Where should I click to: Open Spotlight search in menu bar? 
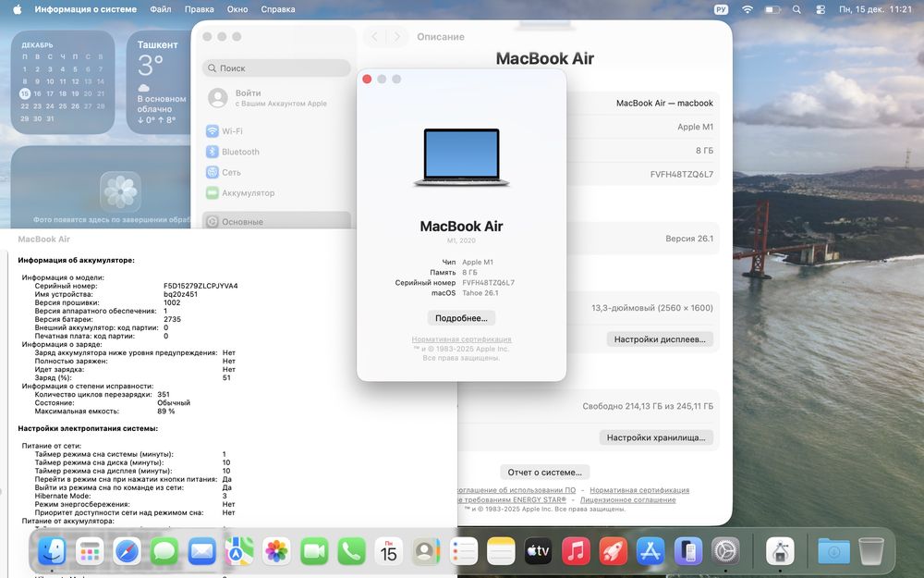(796, 9)
